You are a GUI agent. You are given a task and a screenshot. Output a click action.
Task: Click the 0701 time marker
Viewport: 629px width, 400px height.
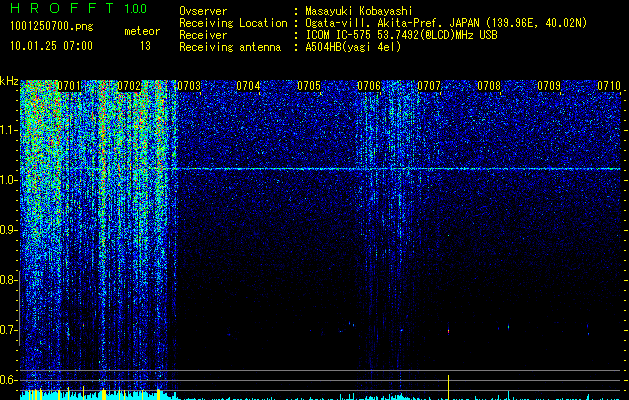pos(69,86)
